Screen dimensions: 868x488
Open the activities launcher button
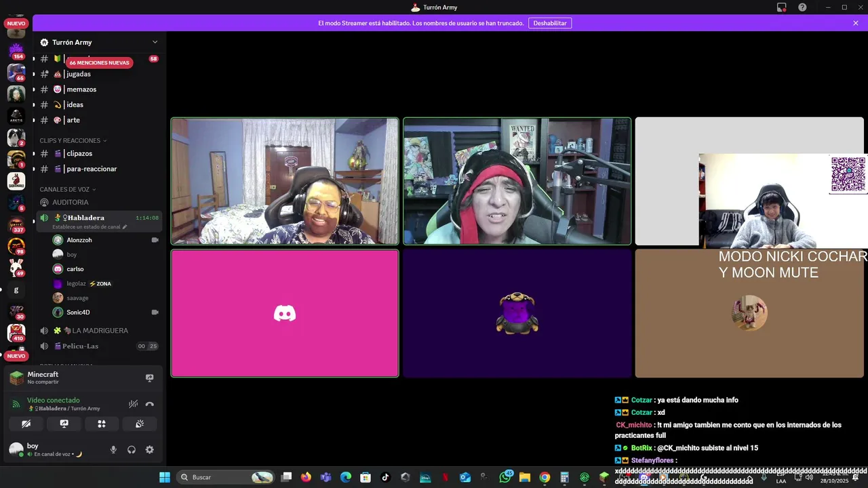[102, 424]
